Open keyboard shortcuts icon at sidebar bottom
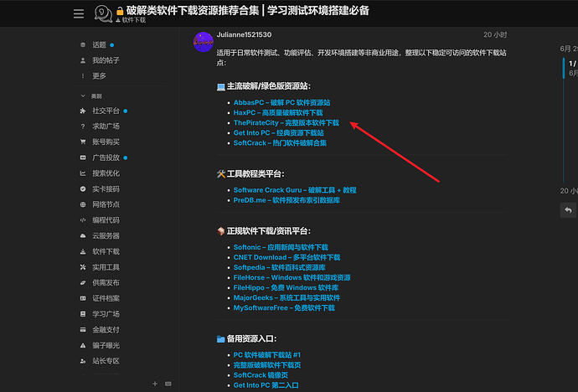The image size is (578, 392). pyautogui.click(x=168, y=384)
